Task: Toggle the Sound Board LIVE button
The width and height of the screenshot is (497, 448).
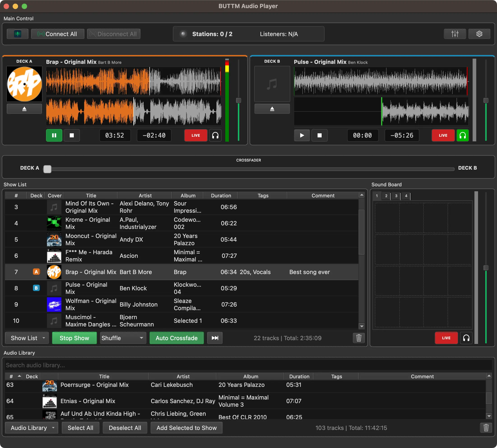Action: (x=446, y=338)
